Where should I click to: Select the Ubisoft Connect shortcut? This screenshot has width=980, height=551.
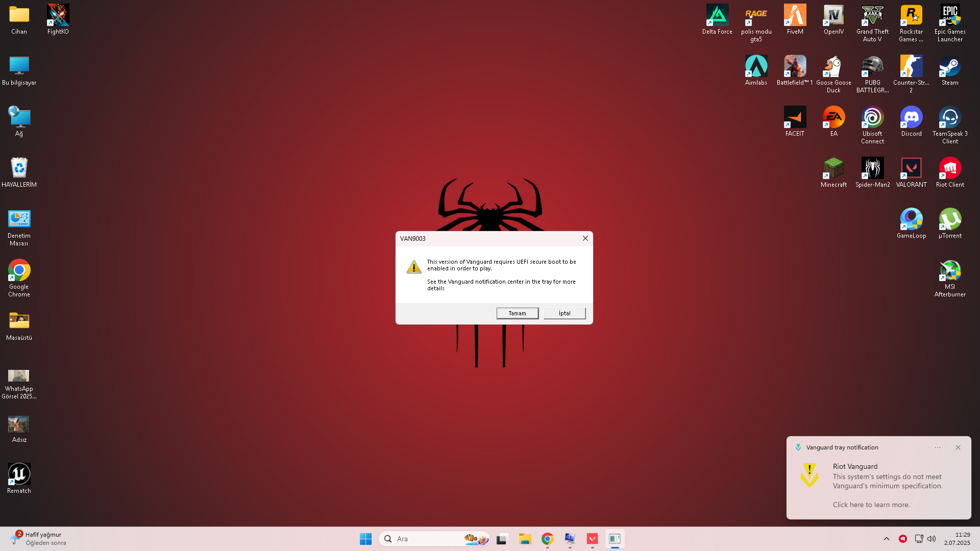[x=872, y=126]
